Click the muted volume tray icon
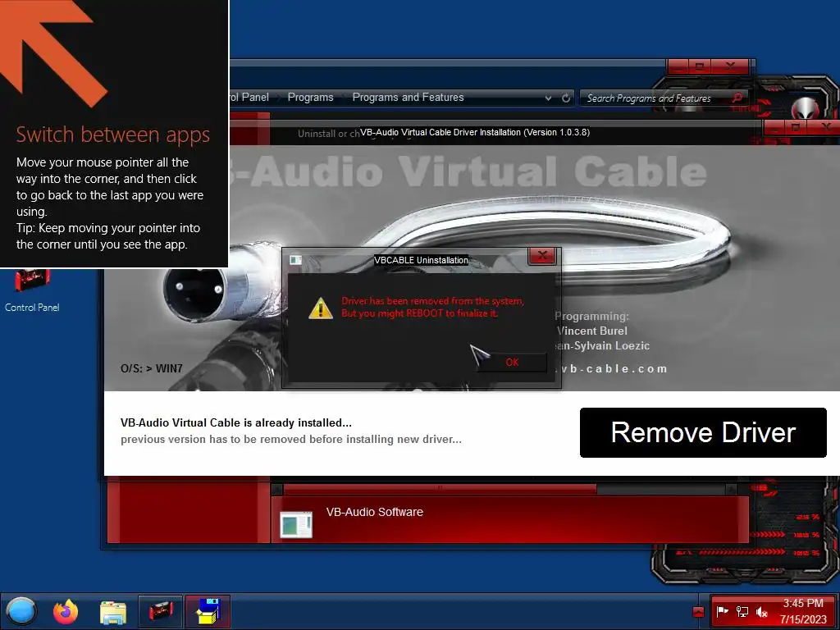The width and height of the screenshot is (840, 630). (762, 611)
